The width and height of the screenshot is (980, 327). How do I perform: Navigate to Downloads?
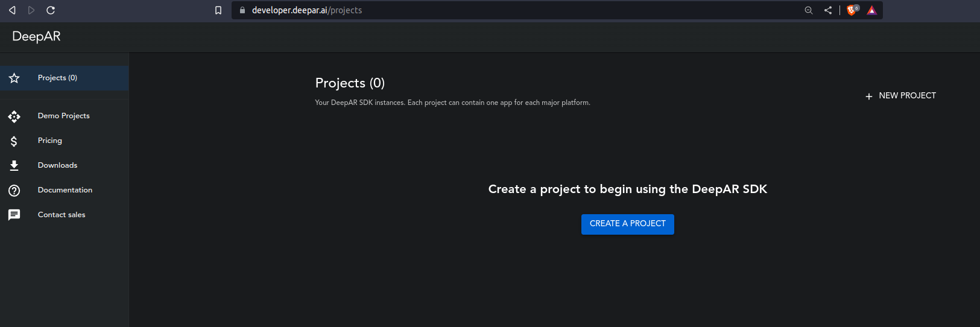coord(65,165)
